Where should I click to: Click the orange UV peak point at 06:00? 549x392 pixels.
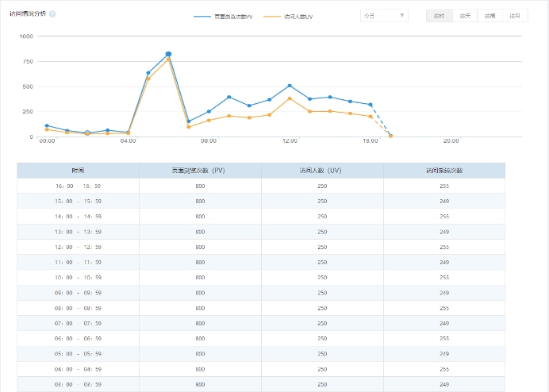tap(168, 60)
